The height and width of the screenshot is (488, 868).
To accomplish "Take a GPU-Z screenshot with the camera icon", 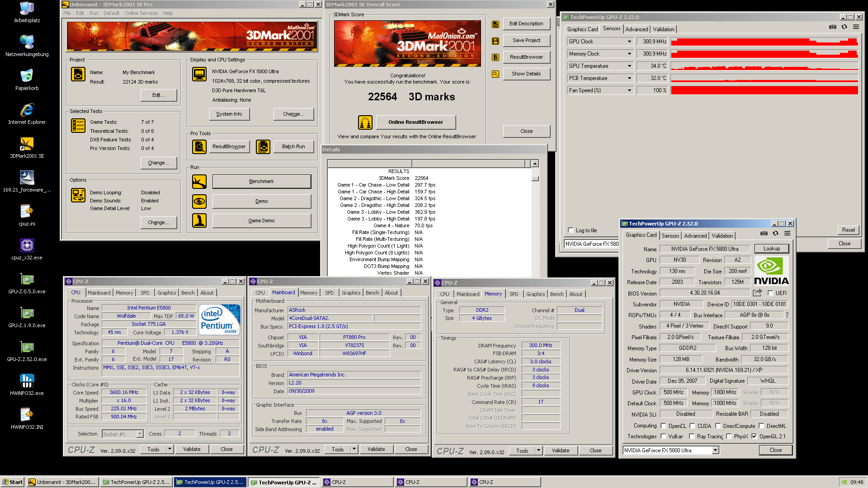I will 832,27.
